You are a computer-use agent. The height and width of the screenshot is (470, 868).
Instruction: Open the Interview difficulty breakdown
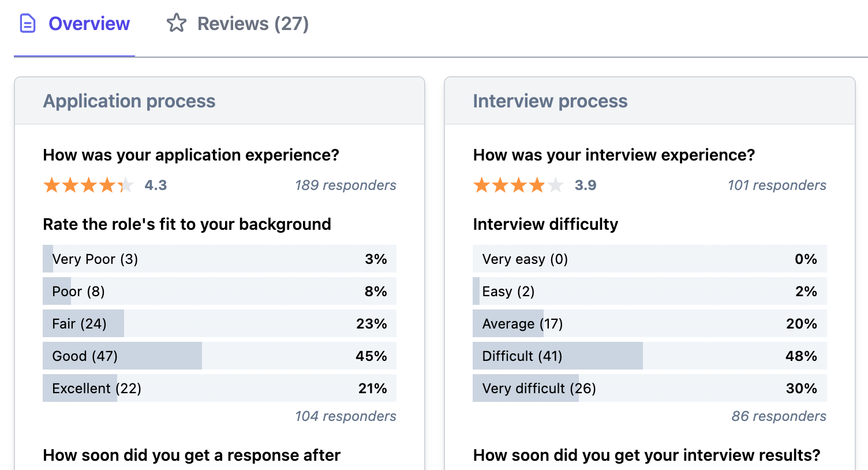coord(545,224)
